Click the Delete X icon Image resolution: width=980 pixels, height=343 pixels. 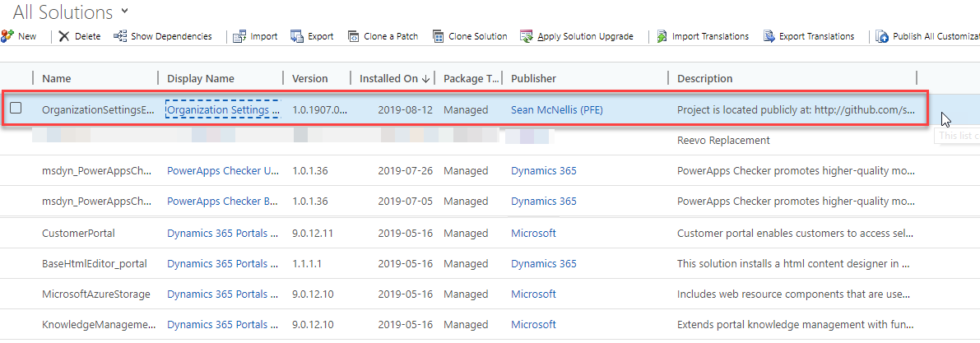[x=64, y=36]
